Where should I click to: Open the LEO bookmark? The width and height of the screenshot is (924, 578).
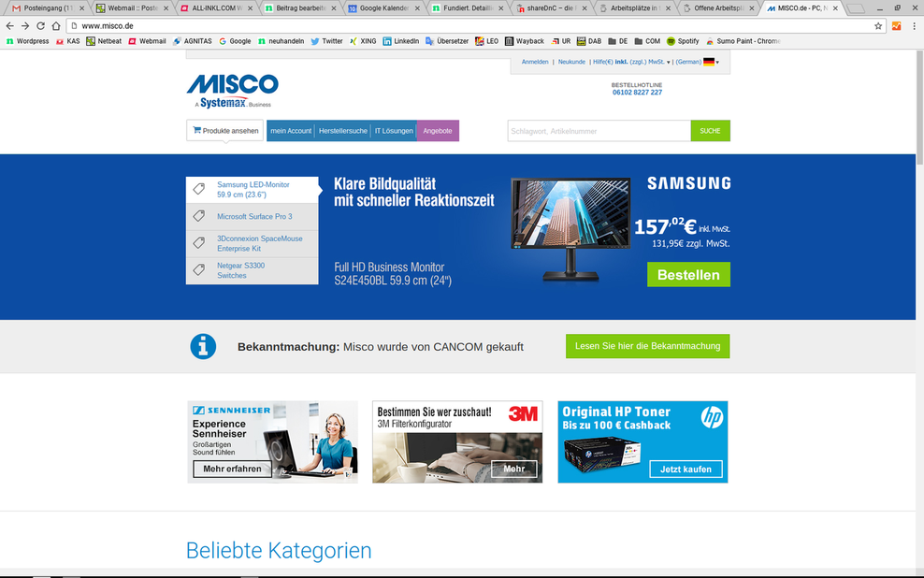click(x=486, y=41)
